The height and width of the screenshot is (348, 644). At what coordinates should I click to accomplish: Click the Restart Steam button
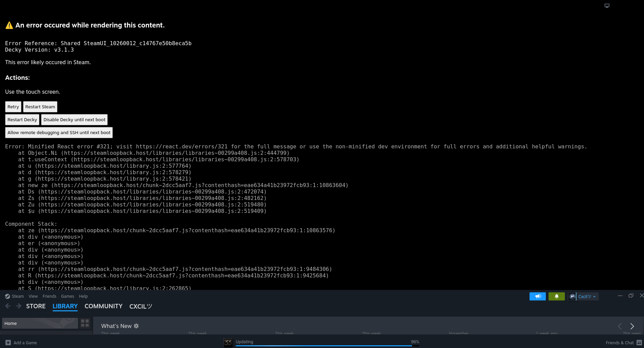[x=40, y=107]
